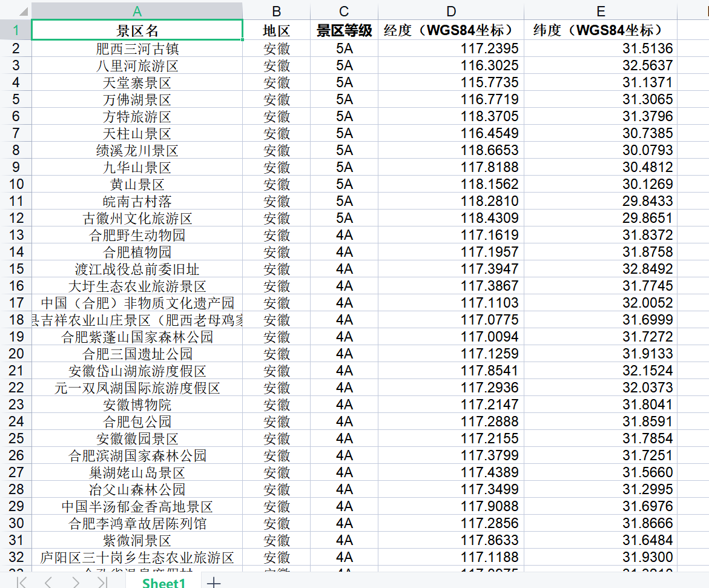This screenshot has width=709, height=588.
Task: Select the cell 皖南古村落
Action: [x=137, y=201]
